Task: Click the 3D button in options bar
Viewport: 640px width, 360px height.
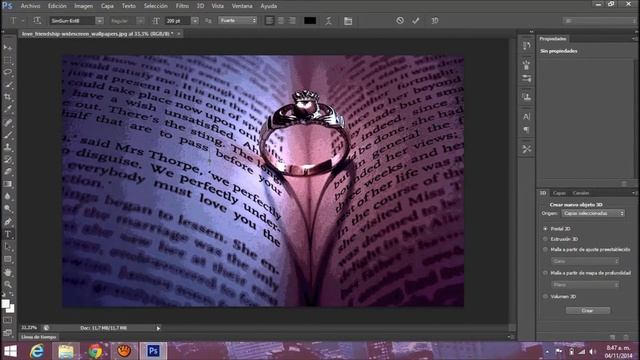Action: point(435,20)
